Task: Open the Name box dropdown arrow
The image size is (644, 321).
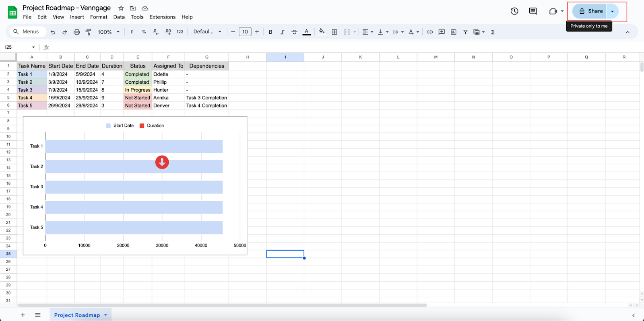Action: point(33,47)
